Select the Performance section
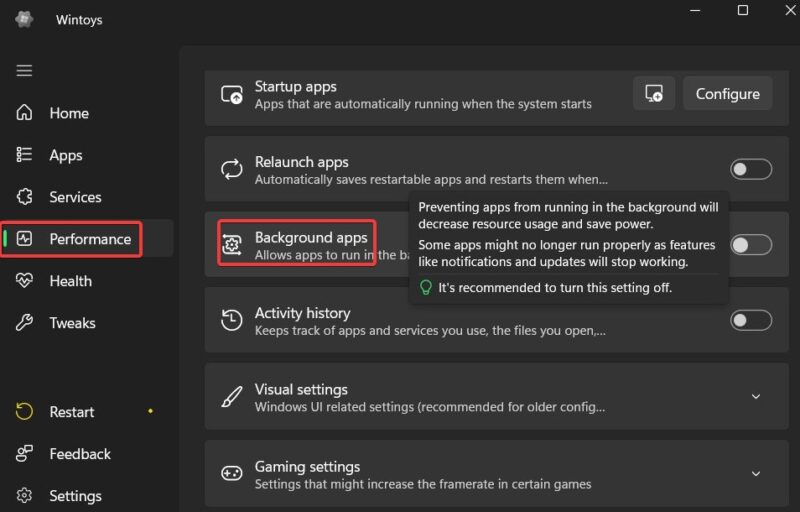Screen dimensions: 800x512 pos(87,239)
